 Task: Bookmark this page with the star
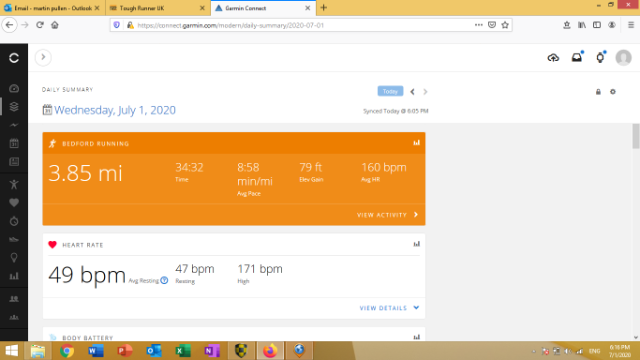505,25
